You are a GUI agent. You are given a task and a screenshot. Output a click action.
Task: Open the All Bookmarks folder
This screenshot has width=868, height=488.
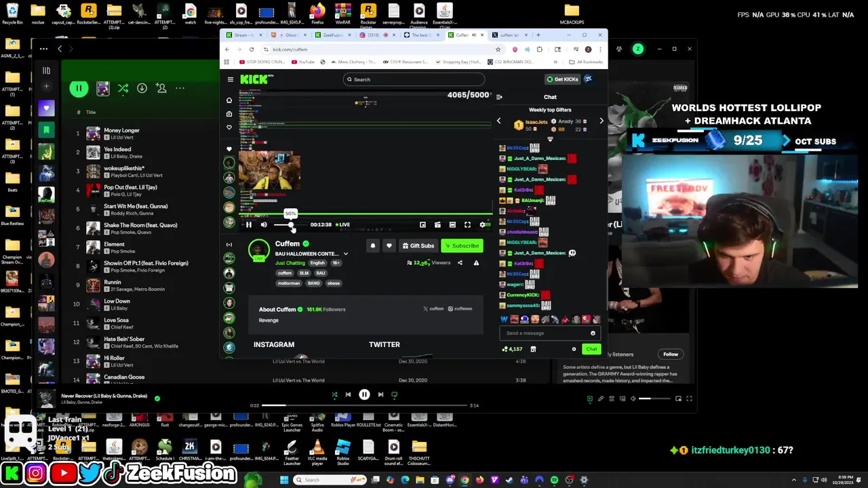coord(585,62)
